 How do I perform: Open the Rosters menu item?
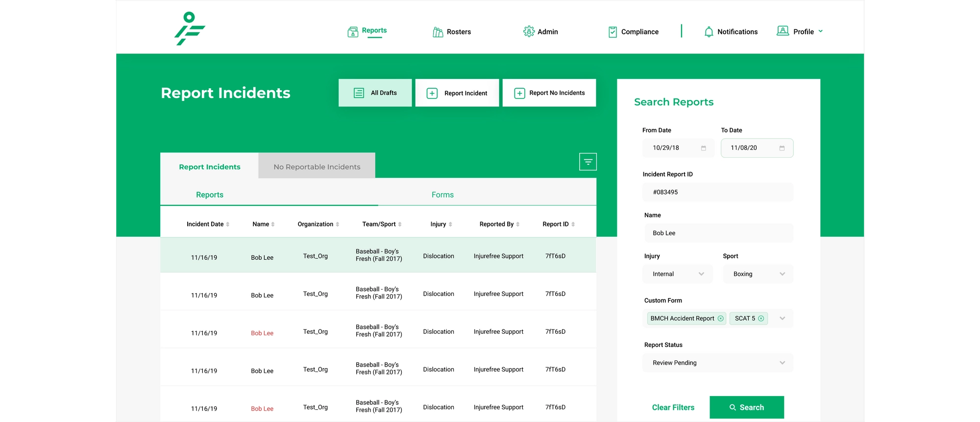click(x=459, y=32)
